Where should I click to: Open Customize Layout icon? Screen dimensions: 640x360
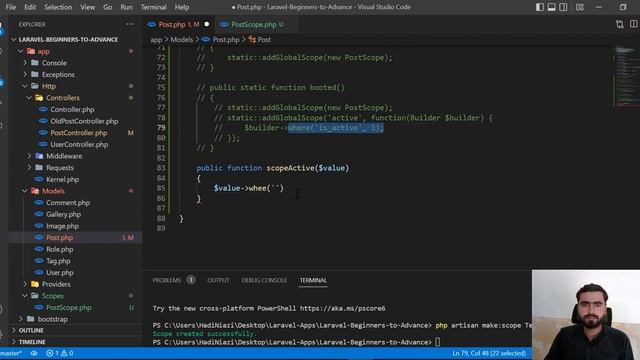[x=580, y=7]
